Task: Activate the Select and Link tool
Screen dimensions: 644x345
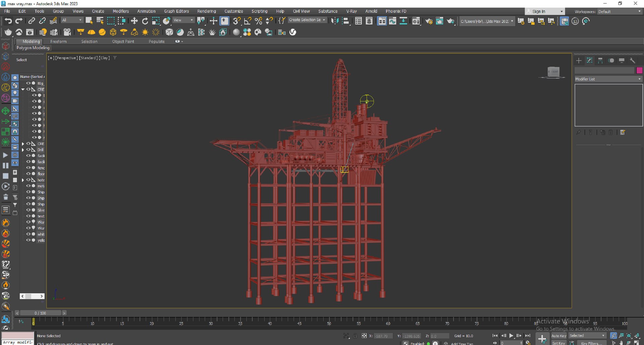Action: tap(32, 21)
